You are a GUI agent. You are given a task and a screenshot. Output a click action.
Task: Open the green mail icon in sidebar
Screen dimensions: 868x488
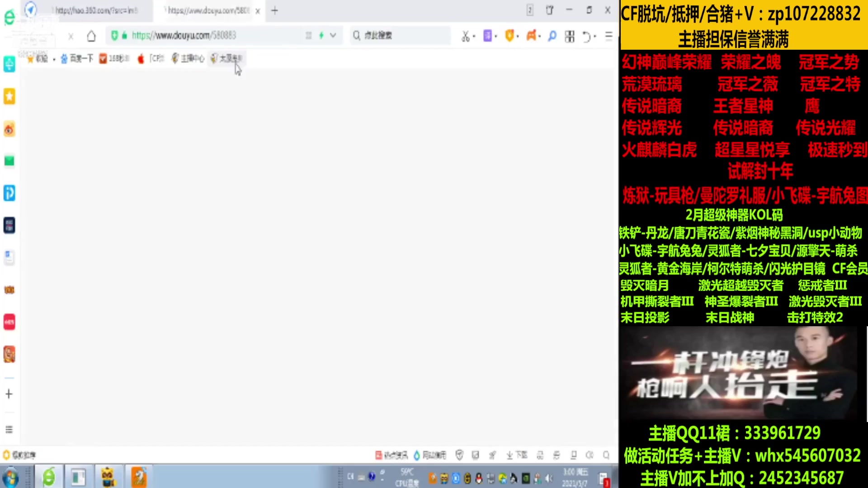(9, 161)
